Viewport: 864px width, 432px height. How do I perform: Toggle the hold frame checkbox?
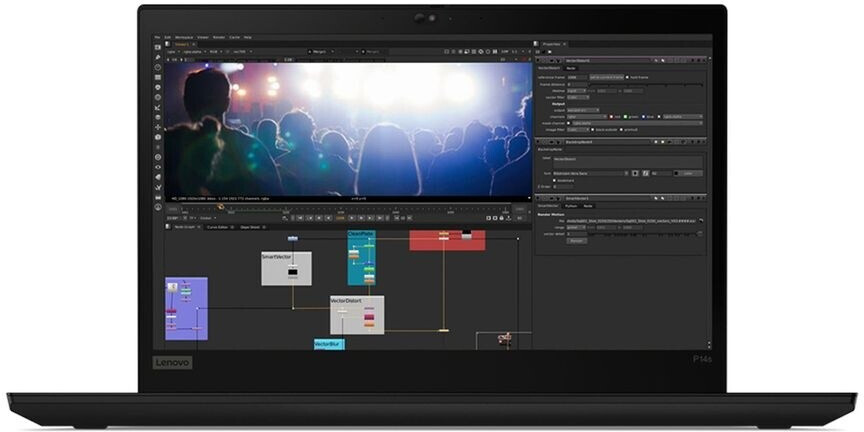629,76
